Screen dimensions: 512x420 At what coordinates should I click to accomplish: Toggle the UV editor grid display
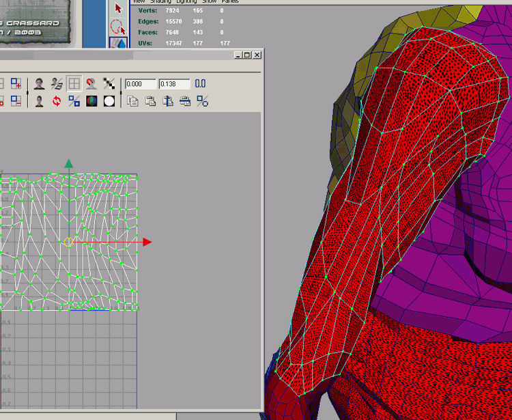(74, 84)
